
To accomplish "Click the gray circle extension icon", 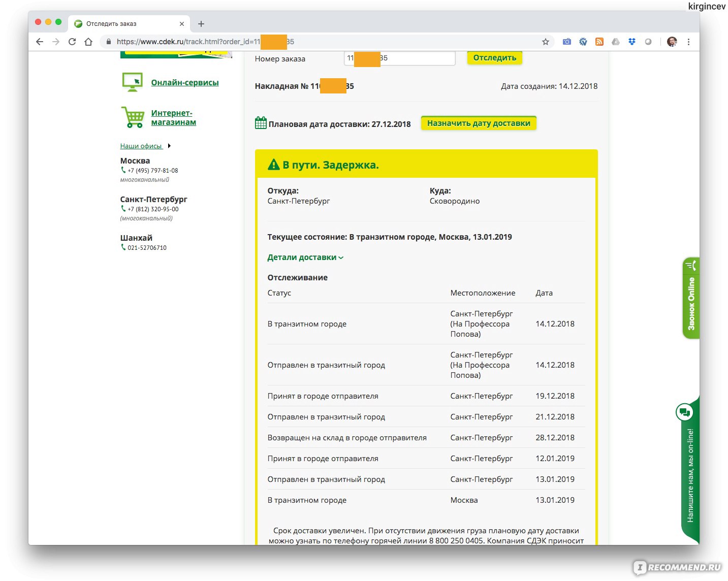I will point(648,42).
